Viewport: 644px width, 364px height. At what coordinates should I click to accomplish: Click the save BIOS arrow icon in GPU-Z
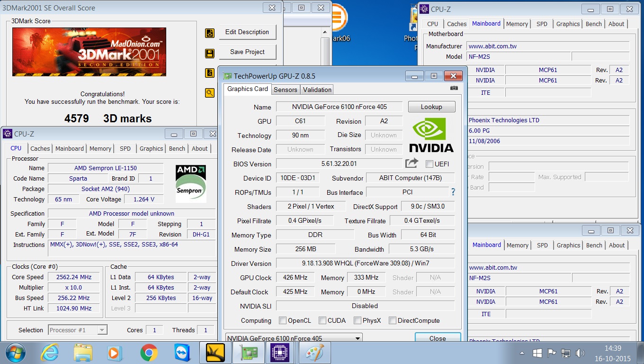[411, 163]
